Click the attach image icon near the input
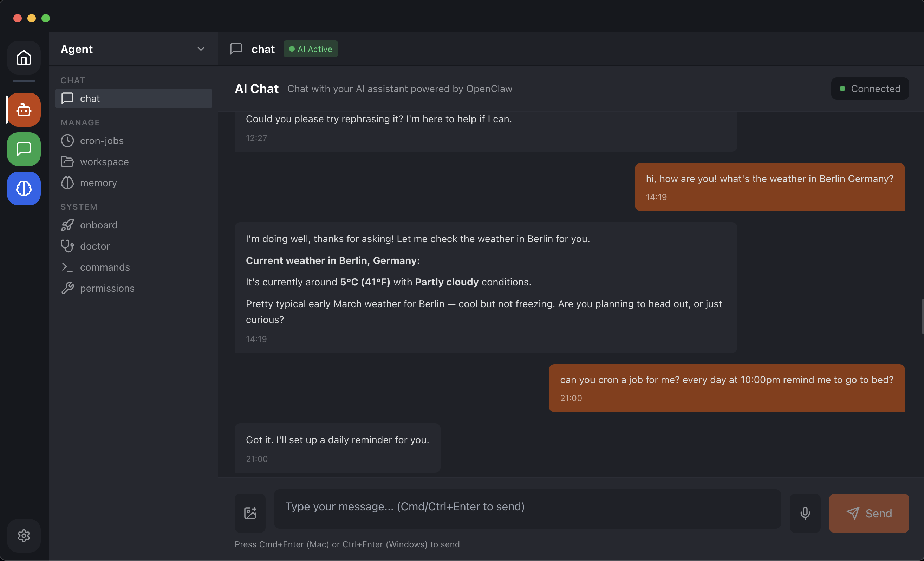924x561 pixels. pos(250,513)
